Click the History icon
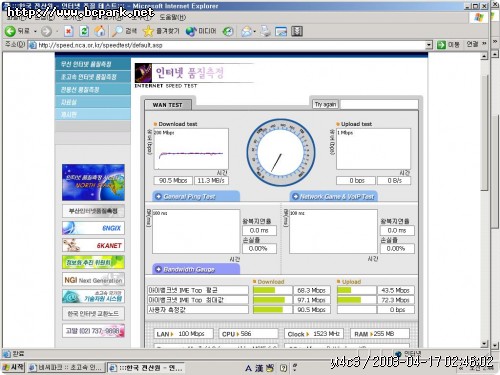 pos(228,31)
